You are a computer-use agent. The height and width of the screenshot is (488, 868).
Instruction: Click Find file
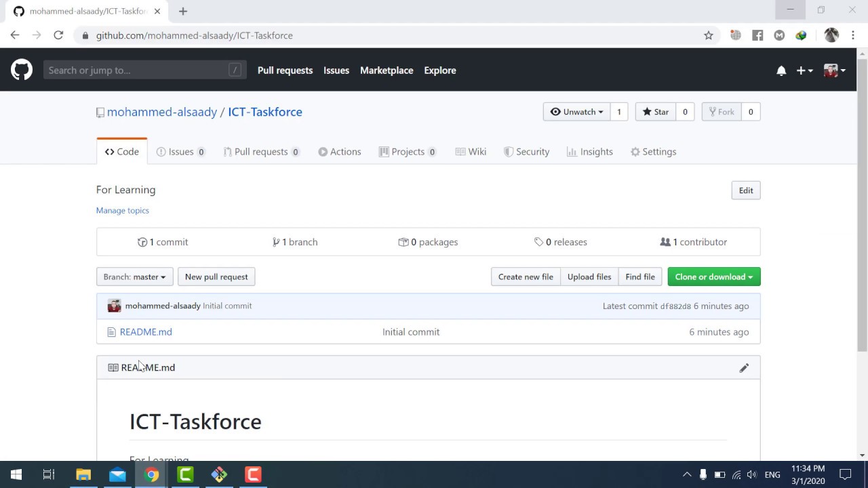[x=640, y=277]
